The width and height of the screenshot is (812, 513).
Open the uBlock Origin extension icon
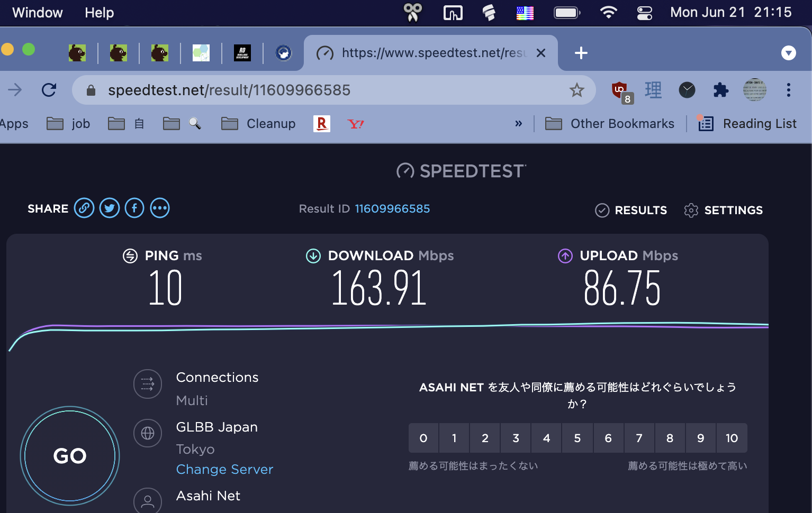(x=619, y=90)
